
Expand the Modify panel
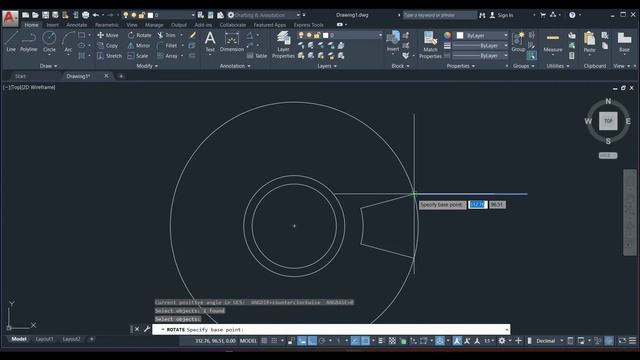147,66
